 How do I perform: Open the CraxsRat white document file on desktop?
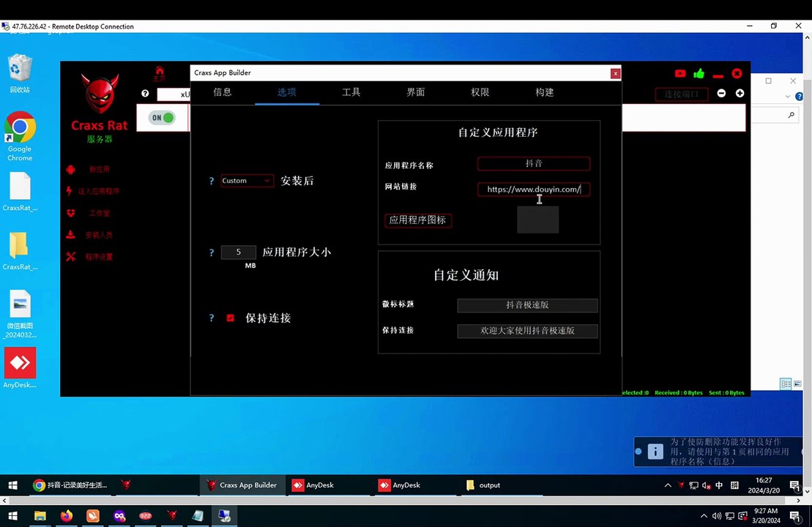click(20, 192)
